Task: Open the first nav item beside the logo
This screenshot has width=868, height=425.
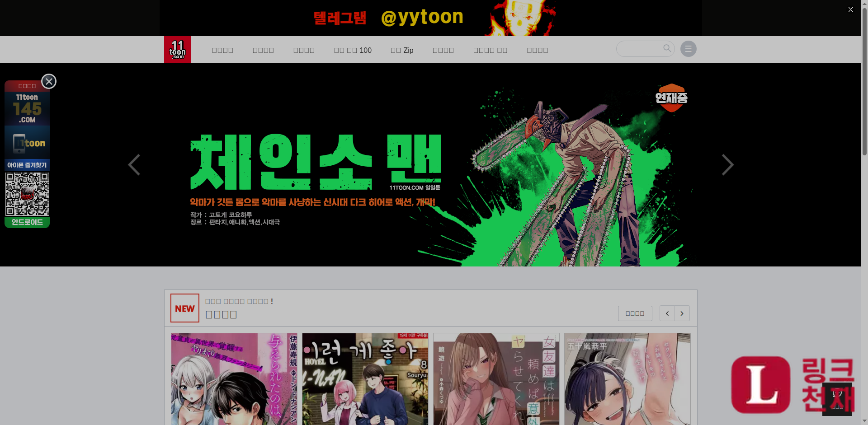Action: pos(222,50)
